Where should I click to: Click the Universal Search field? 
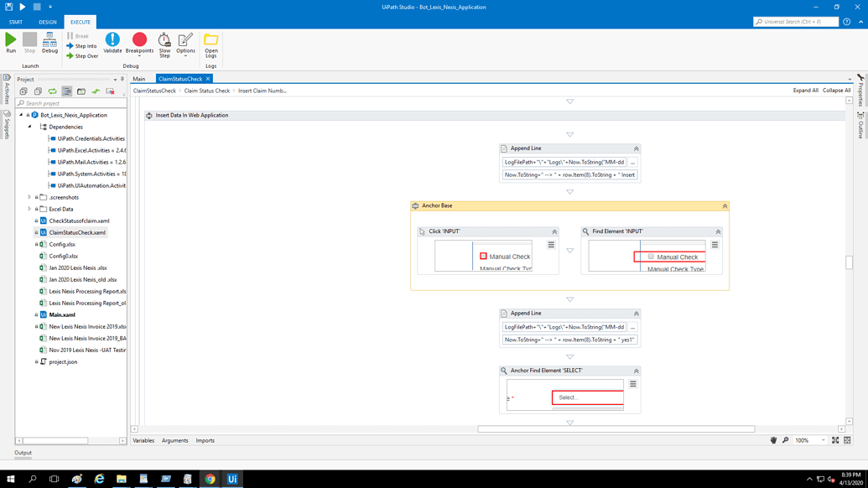[x=796, y=22]
